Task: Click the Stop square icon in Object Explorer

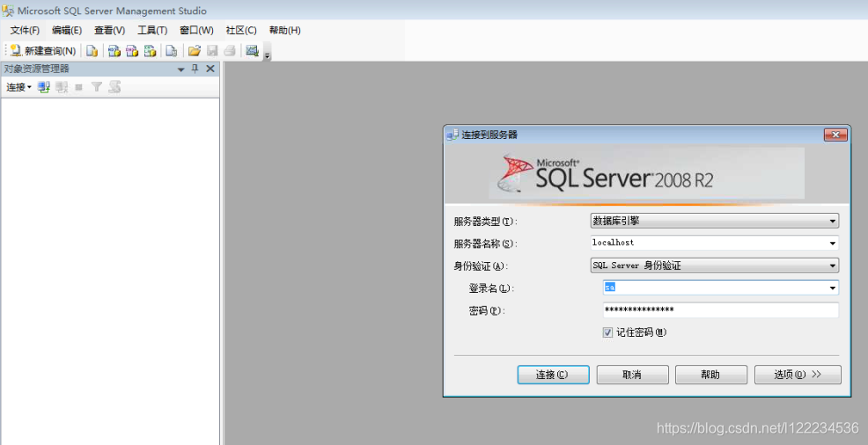Action: click(78, 87)
